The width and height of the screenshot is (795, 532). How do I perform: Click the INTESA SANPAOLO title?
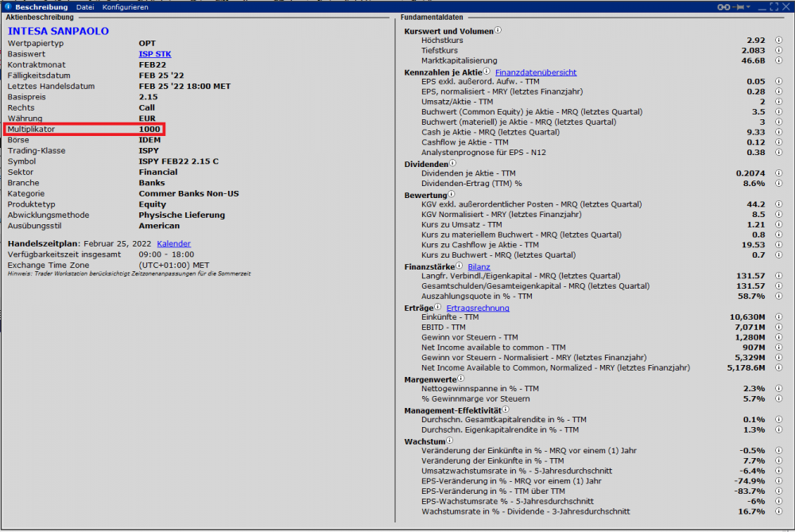coord(58,31)
